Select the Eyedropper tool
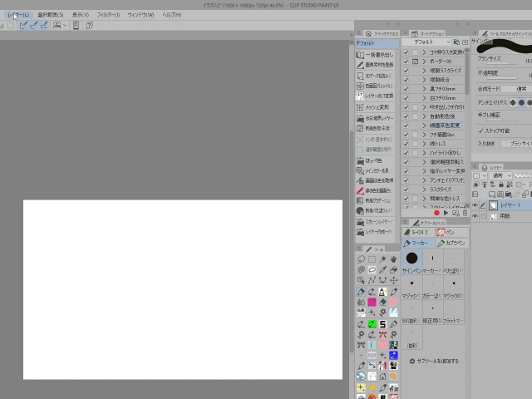The width and height of the screenshot is (532, 399). click(382, 269)
